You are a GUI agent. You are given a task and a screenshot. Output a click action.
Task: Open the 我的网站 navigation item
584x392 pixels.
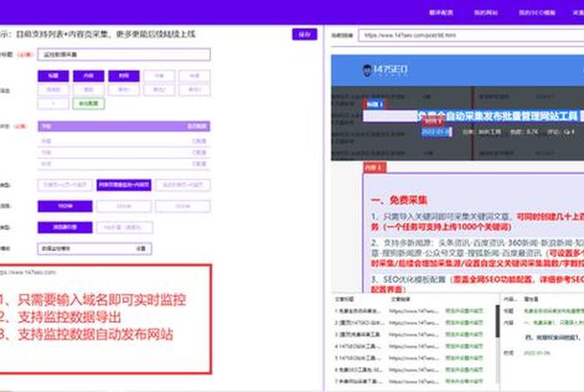pyautogui.click(x=486, y=13)
